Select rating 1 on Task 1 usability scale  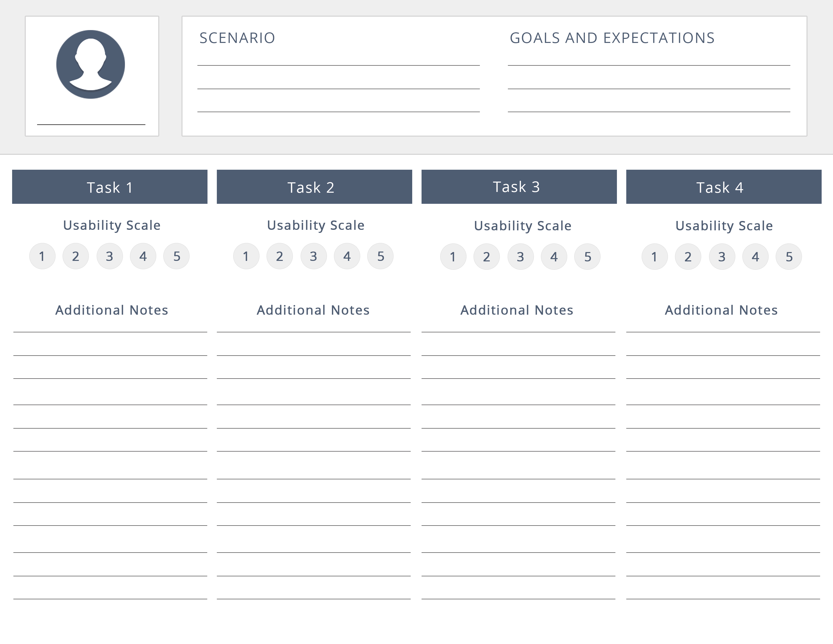pyautogui.click(x=42, y=256)
